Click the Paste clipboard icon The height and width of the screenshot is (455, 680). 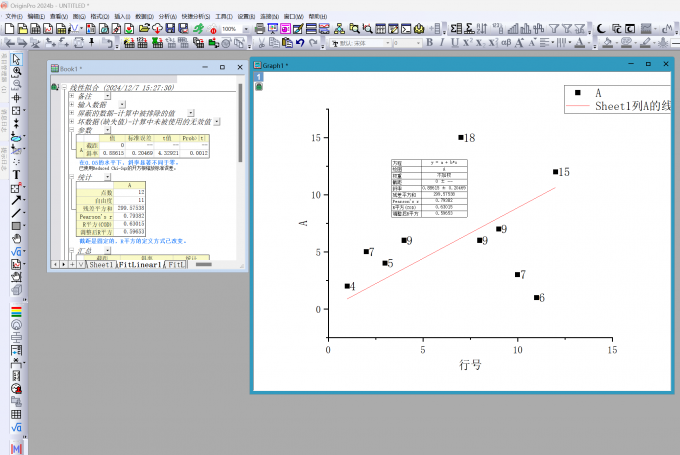click(287, 43)
